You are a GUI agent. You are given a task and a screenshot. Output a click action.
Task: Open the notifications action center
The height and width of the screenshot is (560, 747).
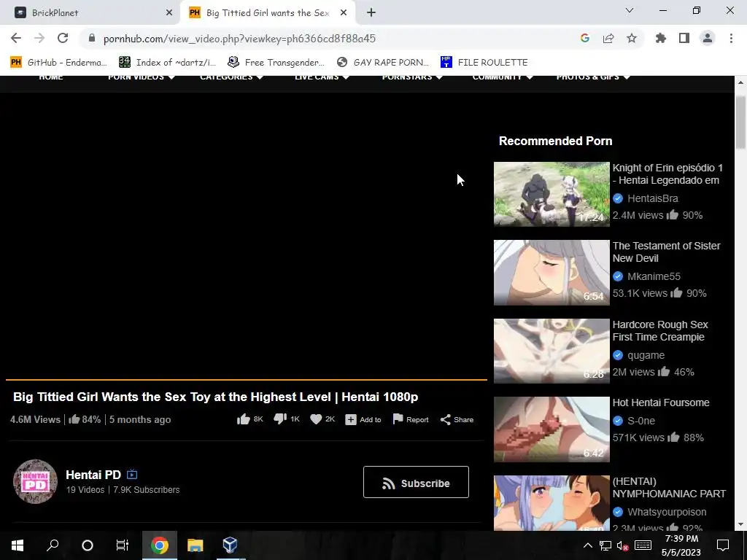click(723, 545)
